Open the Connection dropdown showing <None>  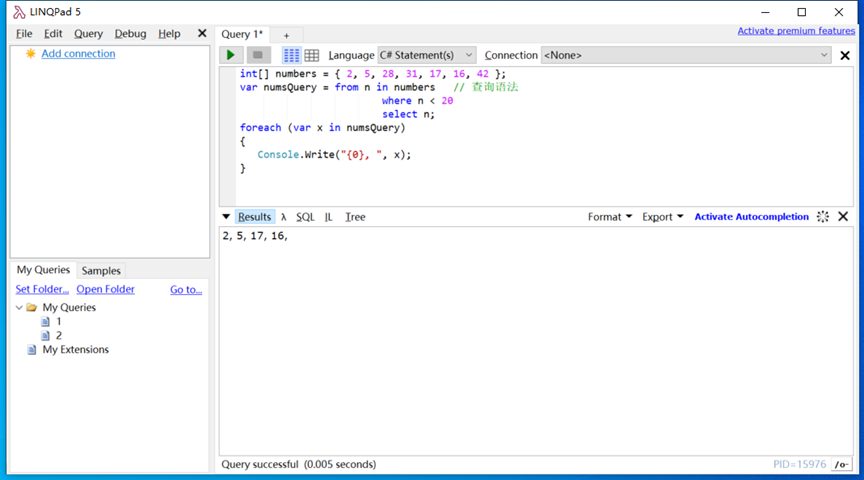click(685, 55)
